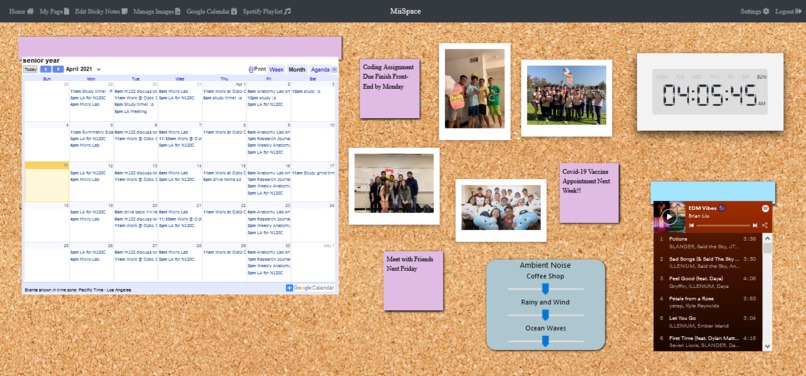Adjust the Ocean Waves slider

[x=545, y=341]
